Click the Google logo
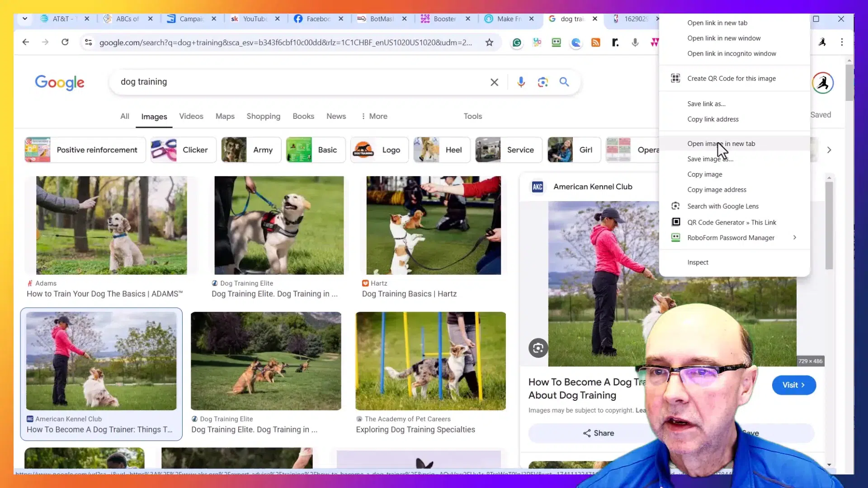 click(x=60, y=82)
